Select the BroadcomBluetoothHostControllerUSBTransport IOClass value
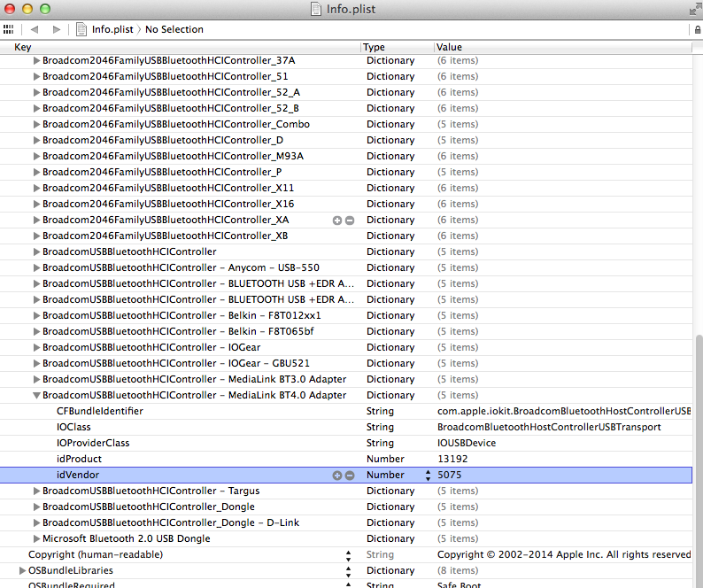 (x=549, y=427)
